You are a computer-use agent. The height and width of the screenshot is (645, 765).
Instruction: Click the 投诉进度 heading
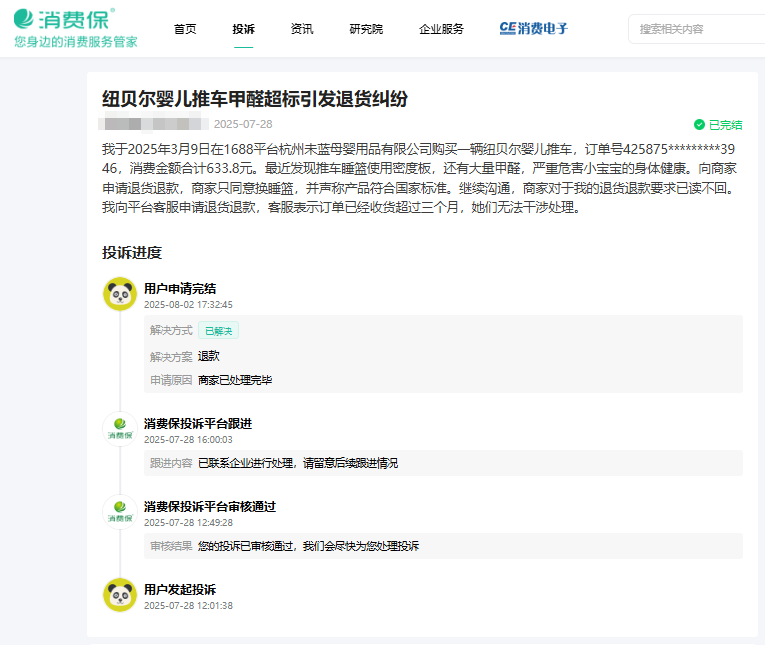pyautogui.click(x=132, y=253)
